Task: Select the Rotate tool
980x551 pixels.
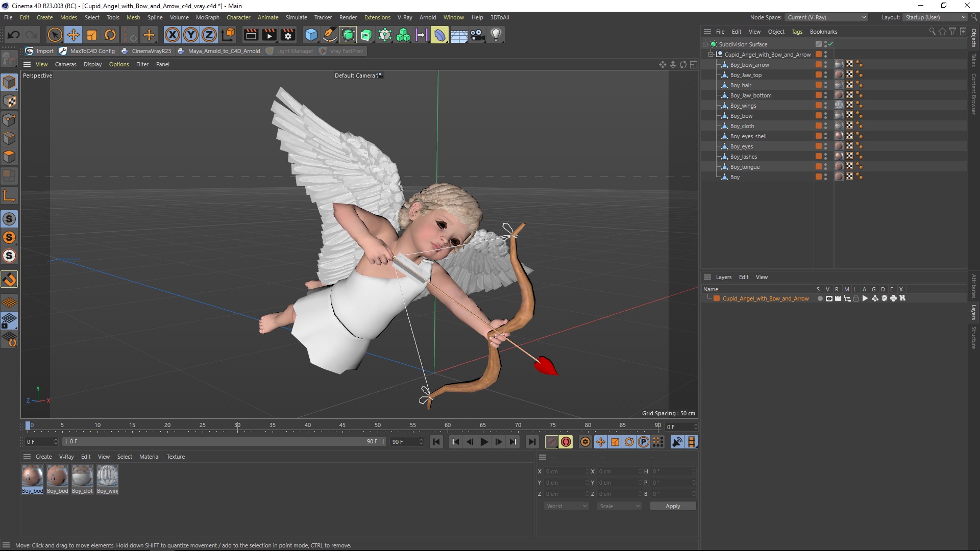Action: 110,35
